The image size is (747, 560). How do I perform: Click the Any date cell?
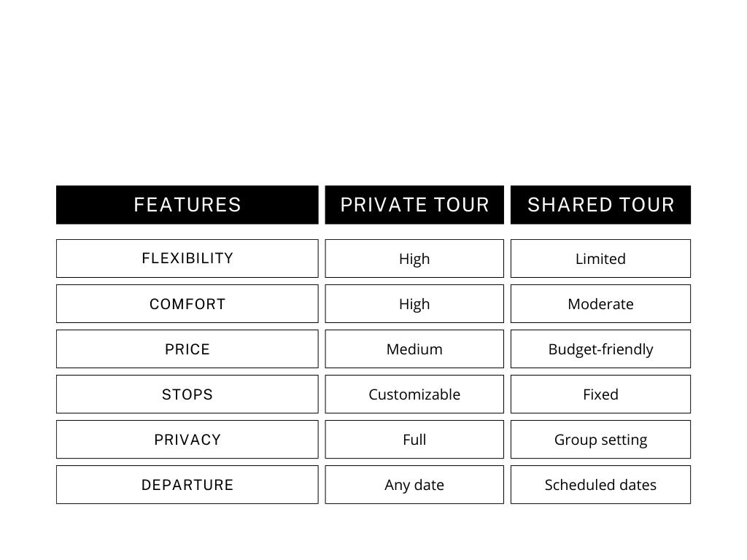coord(414,485)
